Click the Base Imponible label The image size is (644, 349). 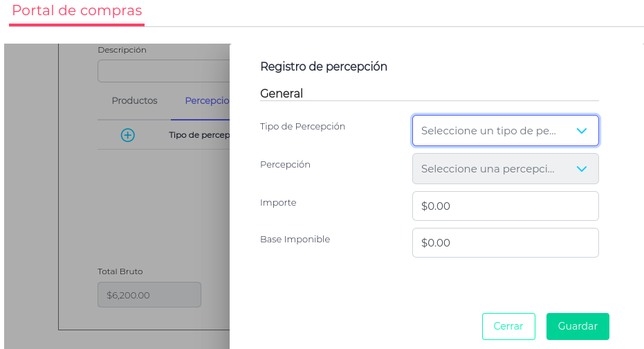click(x=295, y=240)
